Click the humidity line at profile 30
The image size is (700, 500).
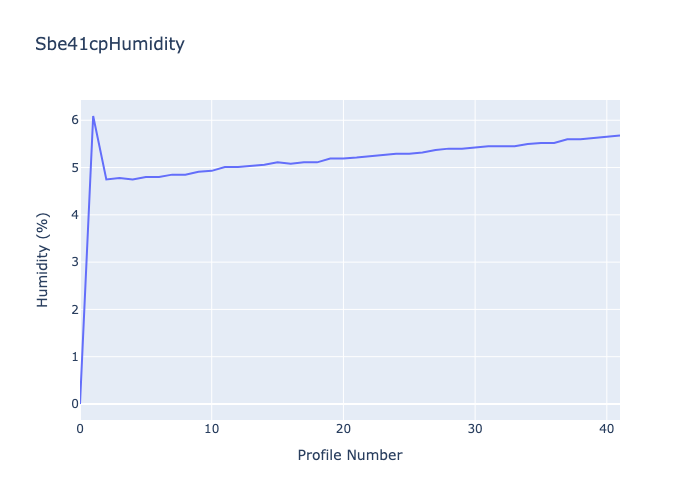pyautogui.click(x=475, y=147)
